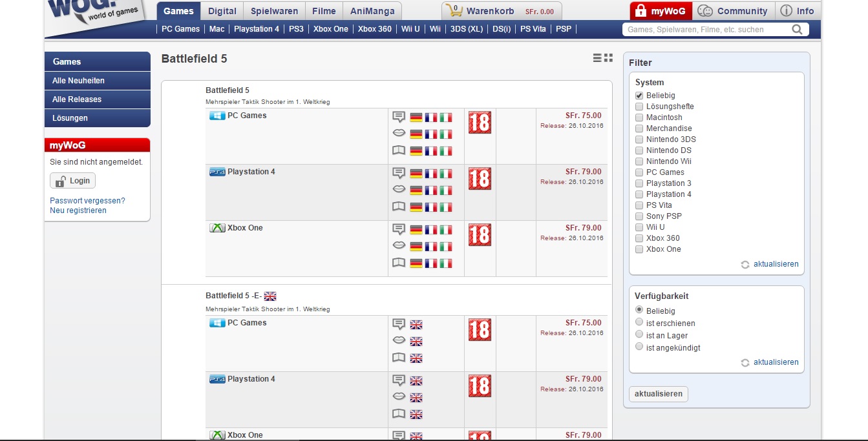Click voice lips icon, German PC Games row
The image size is (868, 441).
tap(399, 134)
